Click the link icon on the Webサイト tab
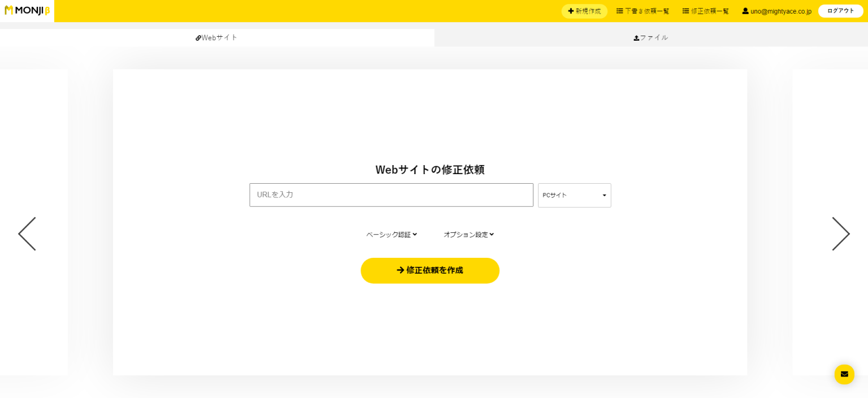The width and height of the screenshot is (868, 398). click(198, 37)
